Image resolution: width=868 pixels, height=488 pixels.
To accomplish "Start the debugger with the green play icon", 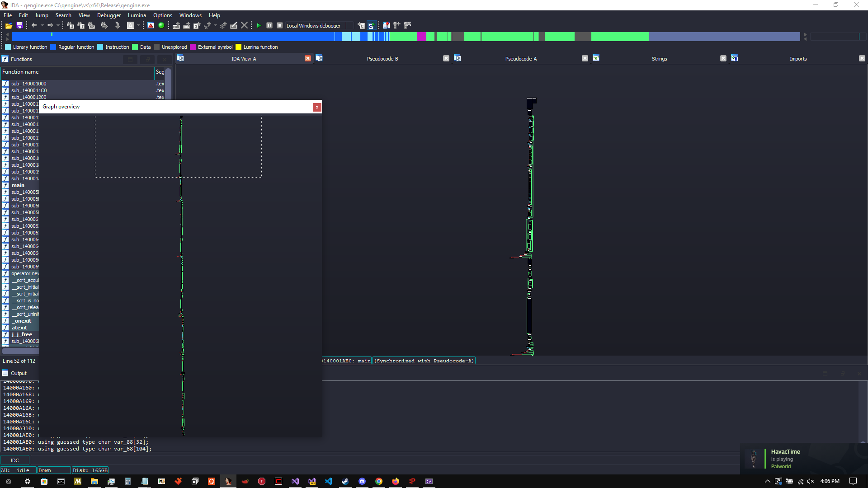I will [x=259, y=26].
